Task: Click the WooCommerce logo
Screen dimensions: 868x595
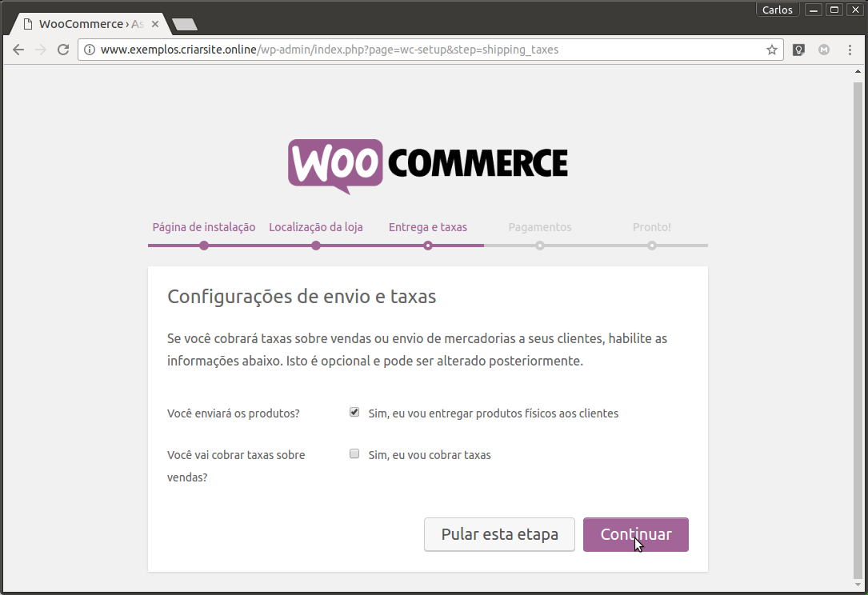Action: pyautogui.click(x=428, y=166)
